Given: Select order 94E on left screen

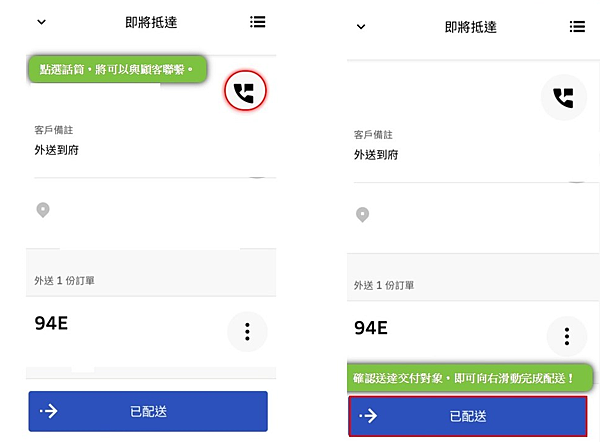Looking at the screenshot, I should tap(51, 323).
